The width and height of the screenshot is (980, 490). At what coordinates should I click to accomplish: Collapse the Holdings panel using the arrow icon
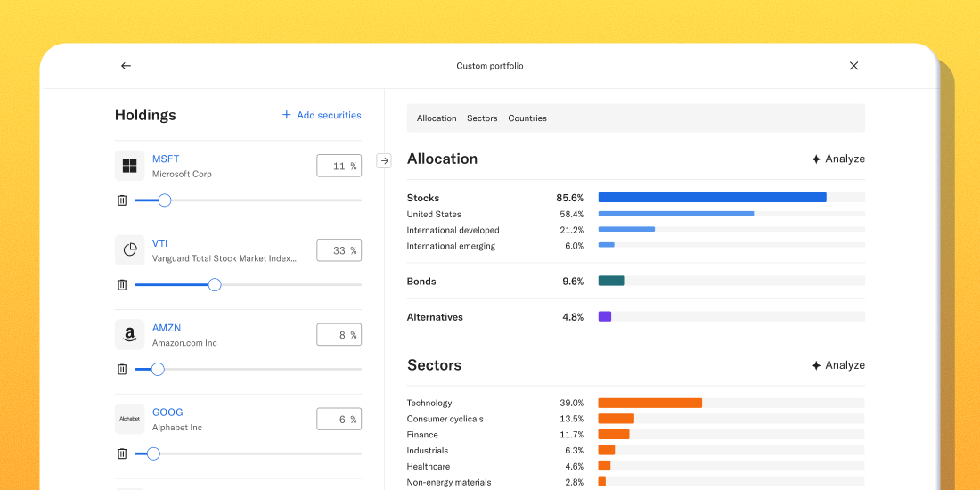point(384,160)
